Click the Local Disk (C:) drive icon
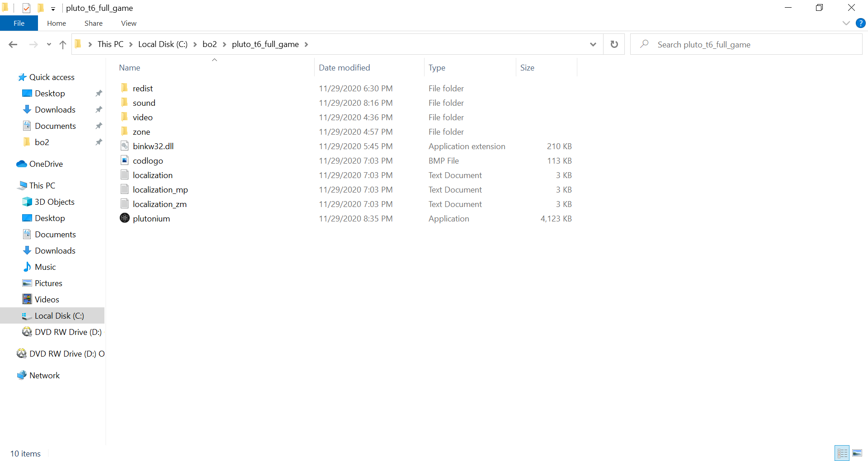The height and width of the screenshot is (461, 868). 27,315
